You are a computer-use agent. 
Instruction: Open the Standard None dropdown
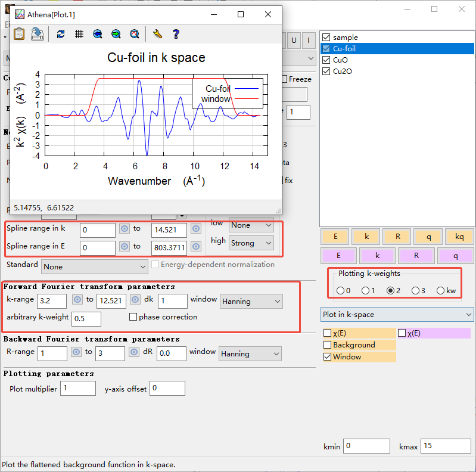(x=94, y=266)
